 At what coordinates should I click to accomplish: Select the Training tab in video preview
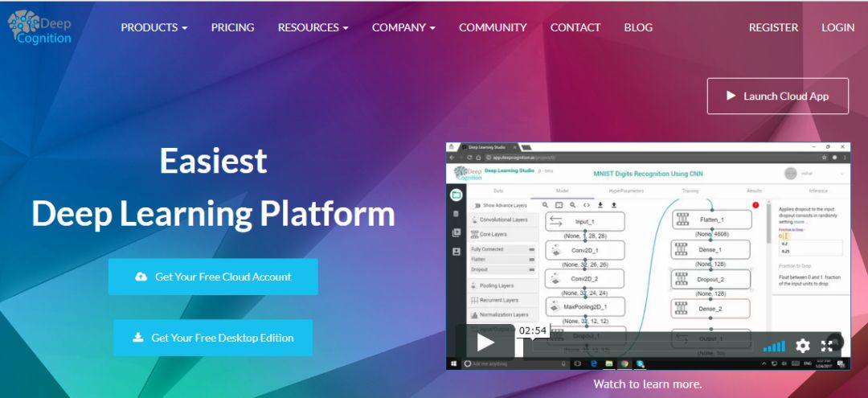690,191
